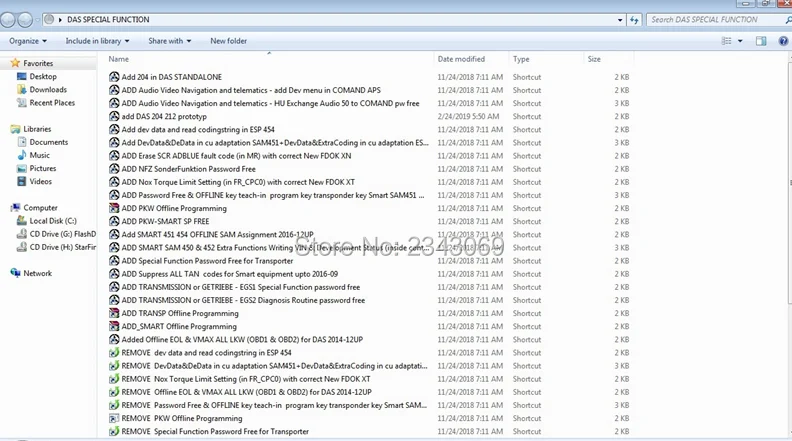Open the Include in library menu
The height and width of the screenshot is (441, 792).
pyautogui.click(x=97, y=41)
